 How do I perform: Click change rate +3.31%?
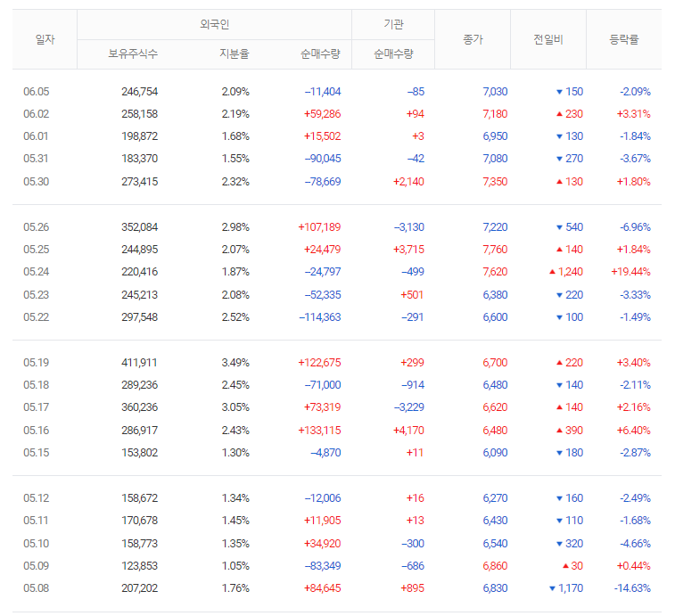(x=634, y=114)
